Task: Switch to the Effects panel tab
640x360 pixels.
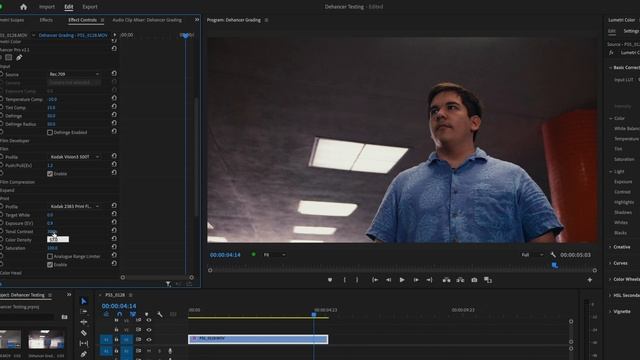Action: pos(46,20)
